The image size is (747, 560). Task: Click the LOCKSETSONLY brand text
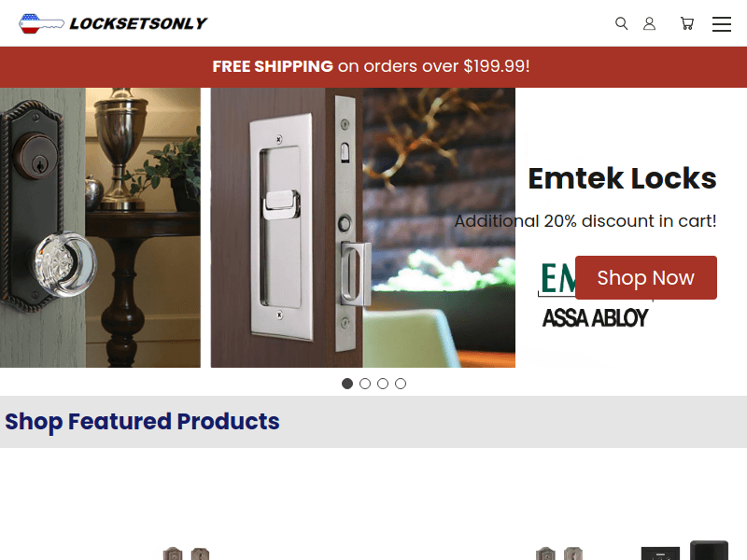pos(138,23)
